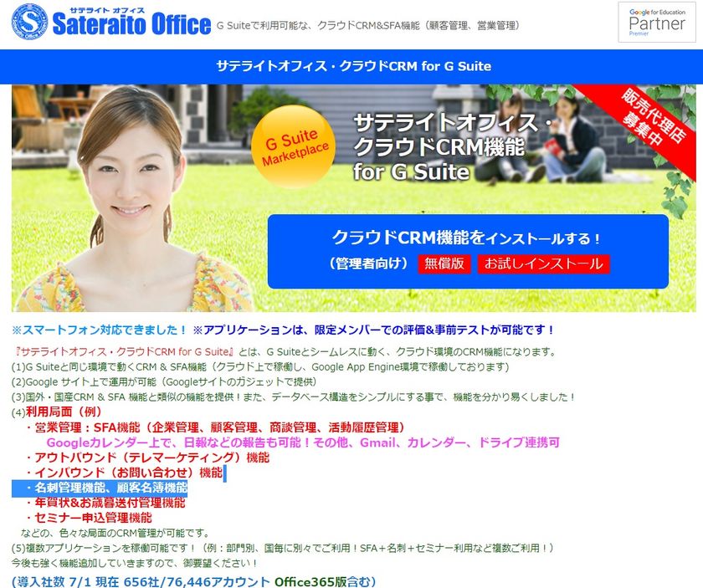Click the line (2)Google サイト上で運用が可能
This screenshot has height=588, width=703.
pyautogui.click(x=165, y=382)
